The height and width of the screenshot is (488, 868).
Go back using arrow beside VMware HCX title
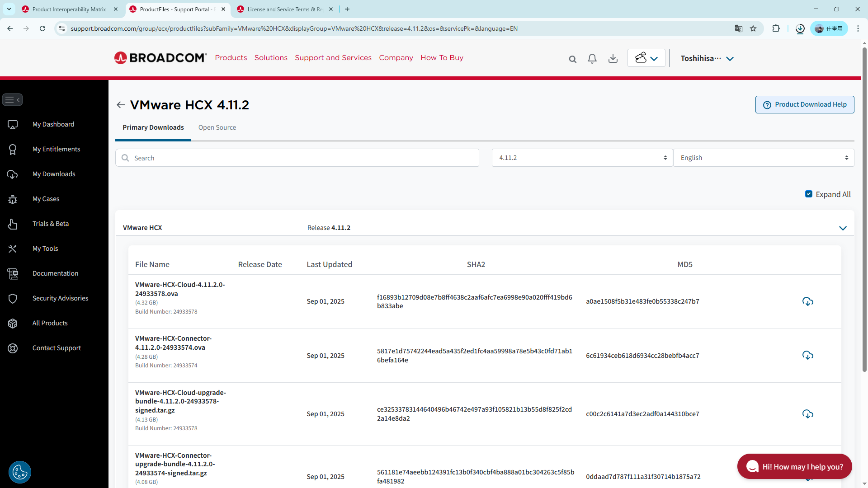tap(120, 105)
